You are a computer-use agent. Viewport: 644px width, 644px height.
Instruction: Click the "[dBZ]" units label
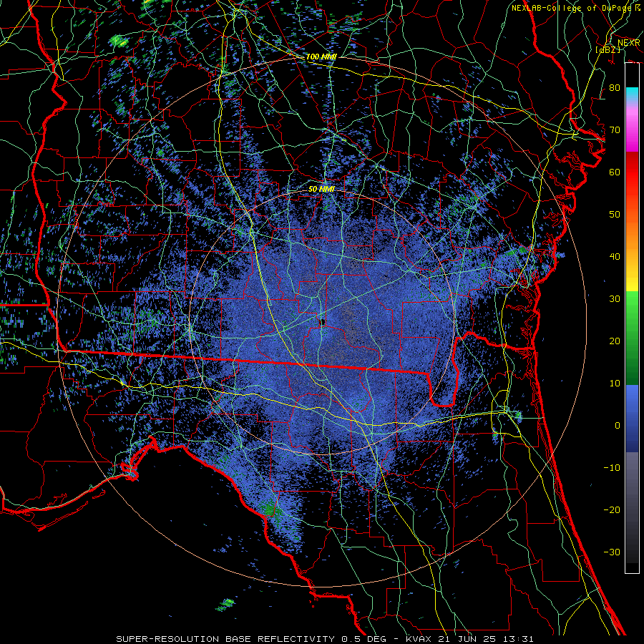[608, 49]
